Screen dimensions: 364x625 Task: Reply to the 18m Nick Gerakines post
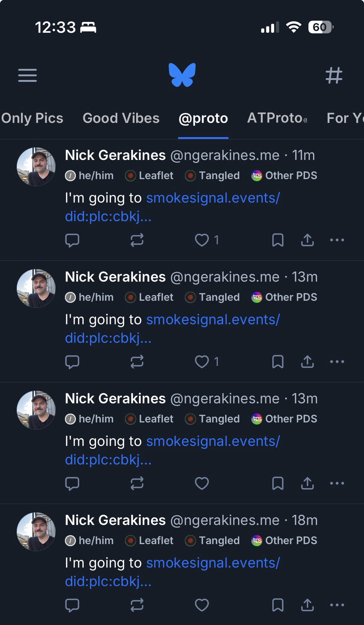coord(72,605)
